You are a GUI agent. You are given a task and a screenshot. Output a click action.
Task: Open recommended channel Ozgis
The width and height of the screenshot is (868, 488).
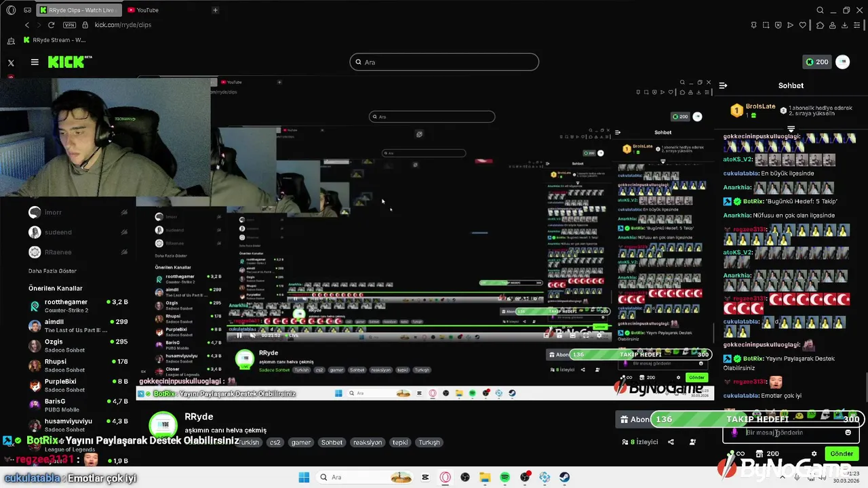(x=78, y=346)
